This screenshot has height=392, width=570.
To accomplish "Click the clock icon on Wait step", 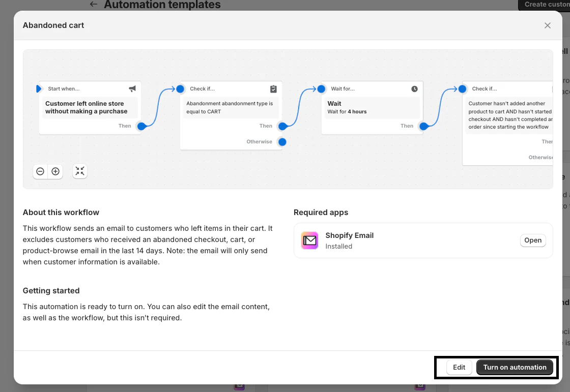I will [x=414, y=88].
